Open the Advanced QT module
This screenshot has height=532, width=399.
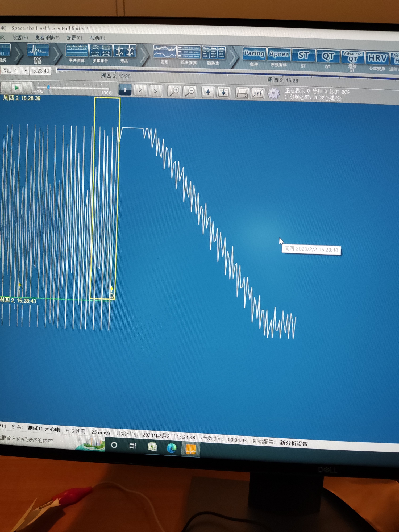(352, 61)
